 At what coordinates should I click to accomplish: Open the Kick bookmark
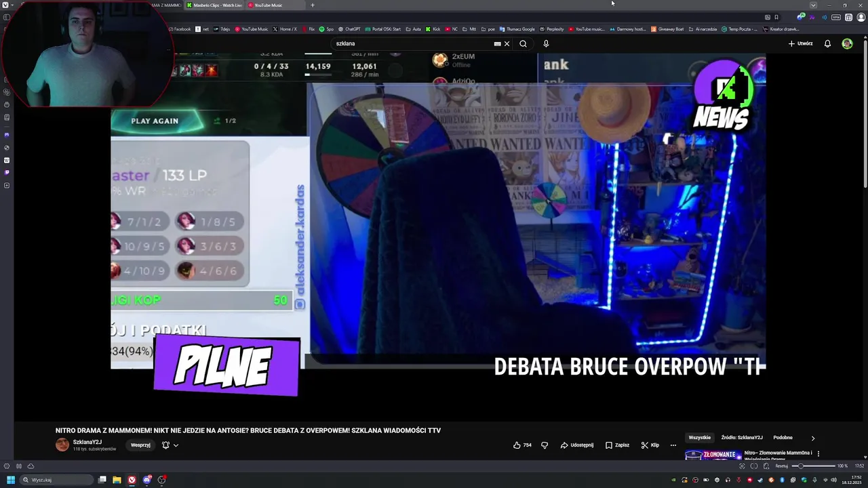[x=433, y=29]
